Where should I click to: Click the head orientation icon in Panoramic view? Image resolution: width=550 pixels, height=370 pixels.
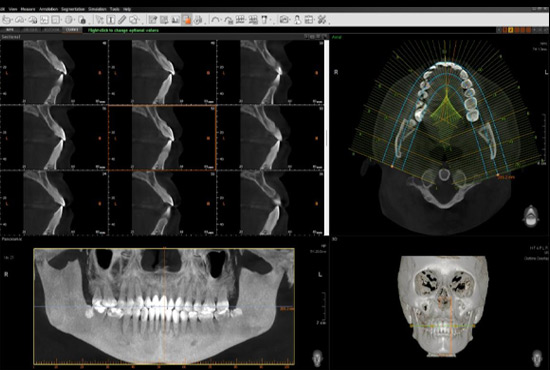tap(317, 358)
